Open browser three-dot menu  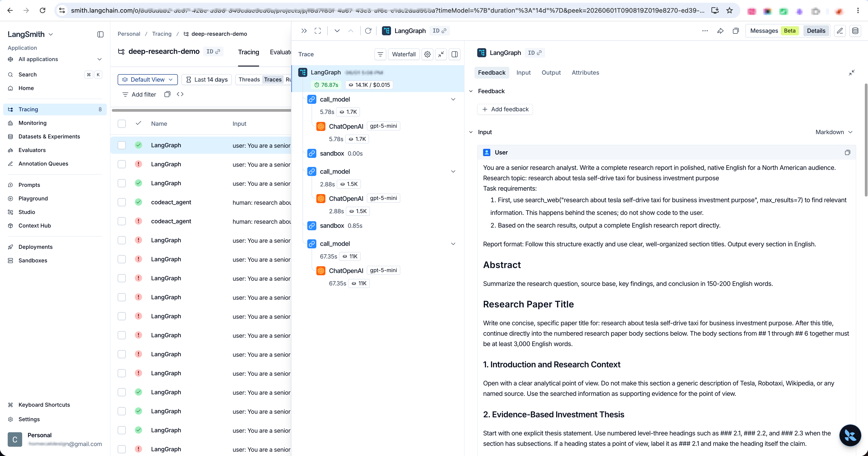(858, 10)
